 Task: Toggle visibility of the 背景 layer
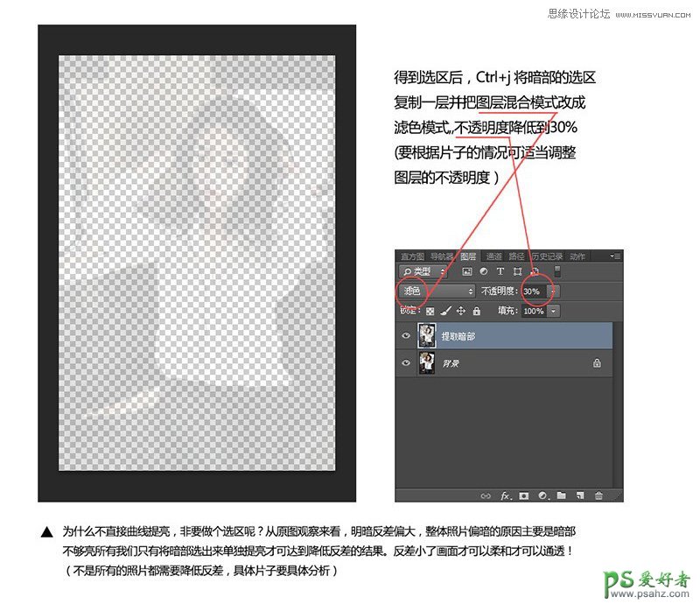tap(405, 363)
